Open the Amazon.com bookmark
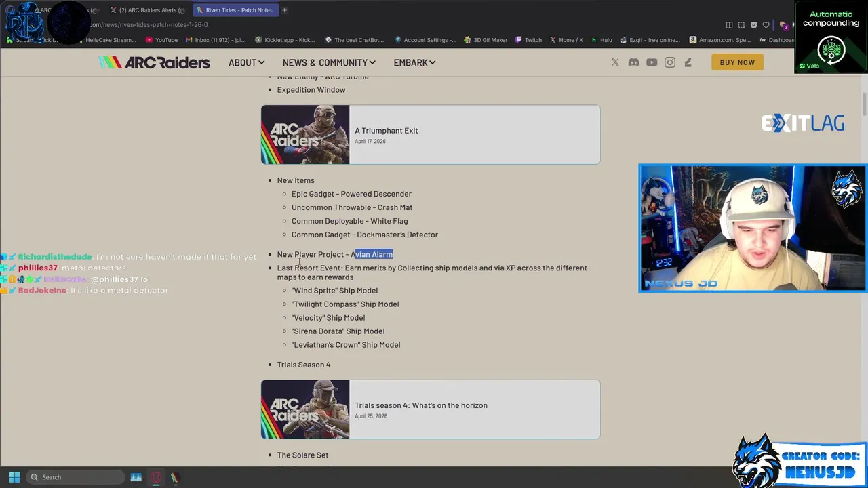The height and width of the screenshot is (488, 868). tap(719, 40)
